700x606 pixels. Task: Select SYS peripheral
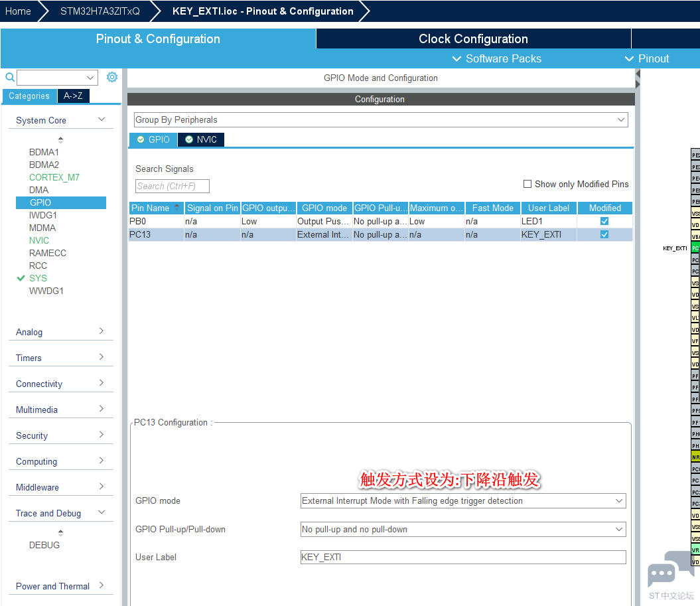point(38,278)
